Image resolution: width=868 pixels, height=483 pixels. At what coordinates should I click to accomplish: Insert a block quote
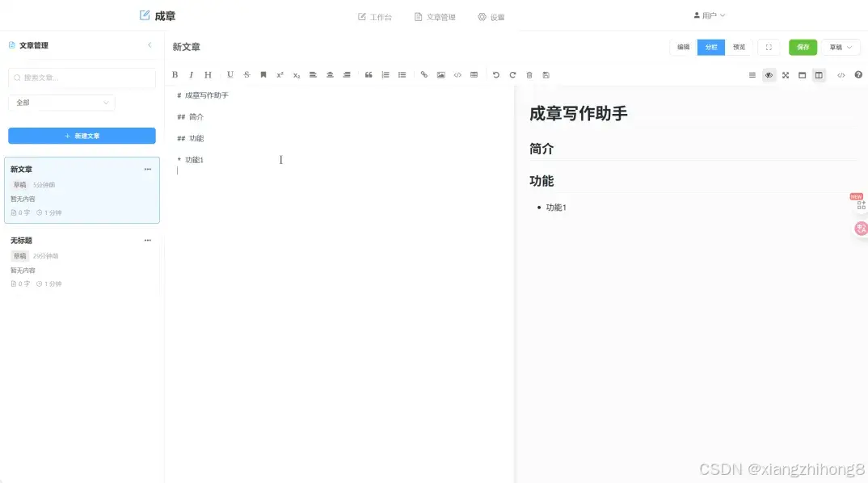[369, 74]
